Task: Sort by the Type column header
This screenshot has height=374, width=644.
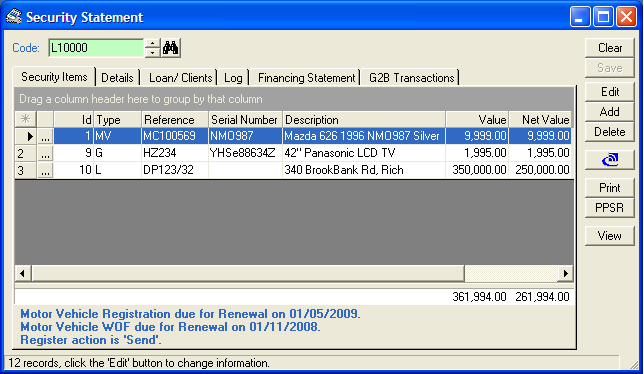Action: (x=117, y=119)
